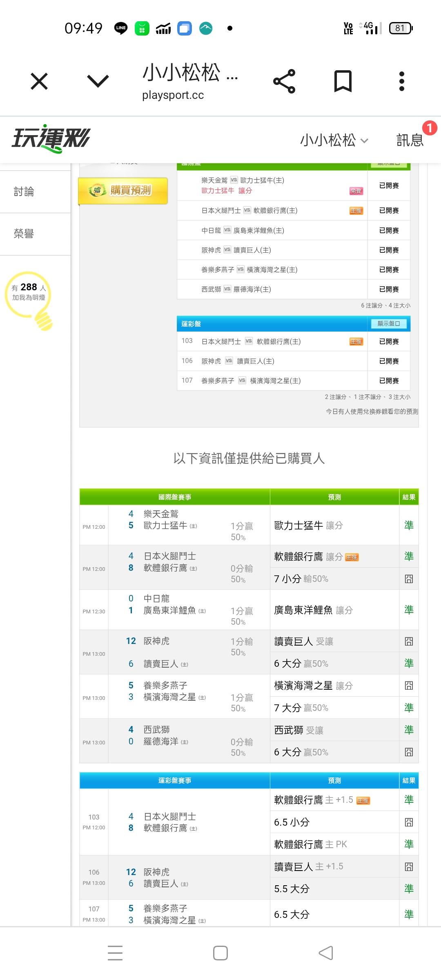441x980 pixels.
Task: Bookmark this page
Action: [x=343, y=81]
